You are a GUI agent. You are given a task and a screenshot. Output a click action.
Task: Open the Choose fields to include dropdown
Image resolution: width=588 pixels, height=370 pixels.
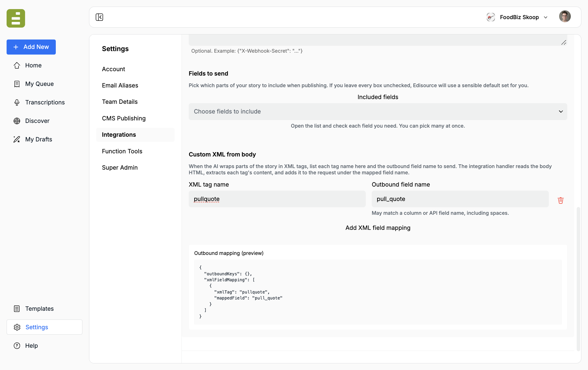point(378,112)
